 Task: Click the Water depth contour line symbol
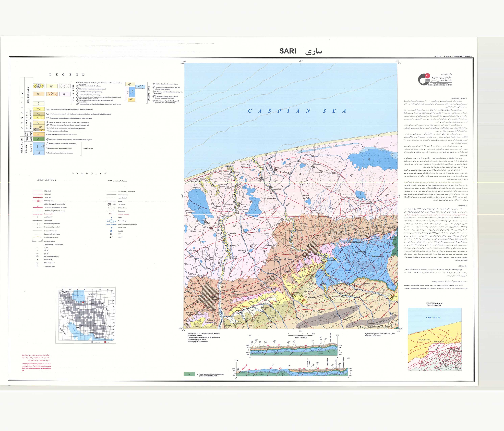[37, 237]
